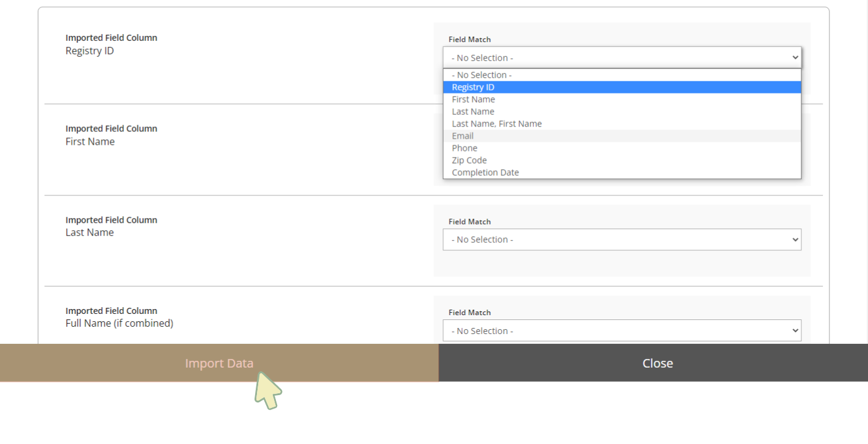Click the 'Full Name (if combined)' column text
868x444 pixels.
[119, 323]
